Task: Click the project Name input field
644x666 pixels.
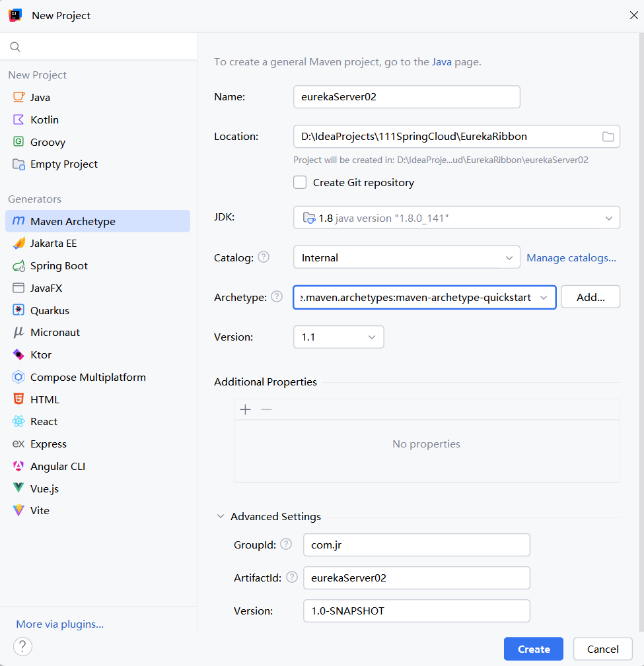Action: 406,97
